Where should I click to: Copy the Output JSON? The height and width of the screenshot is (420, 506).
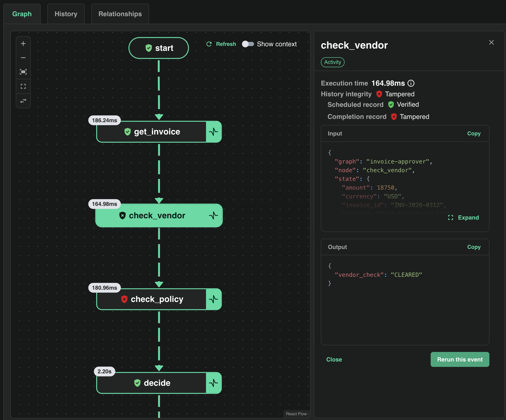474,247
